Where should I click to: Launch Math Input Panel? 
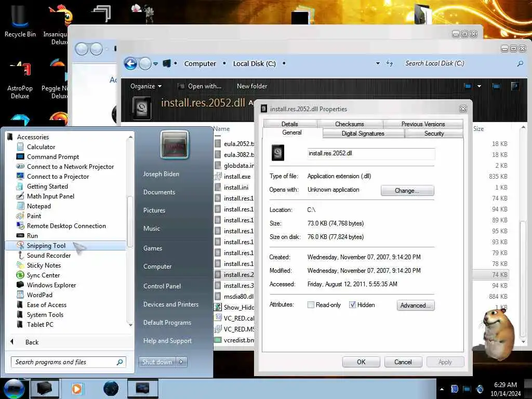coord(50,196)
